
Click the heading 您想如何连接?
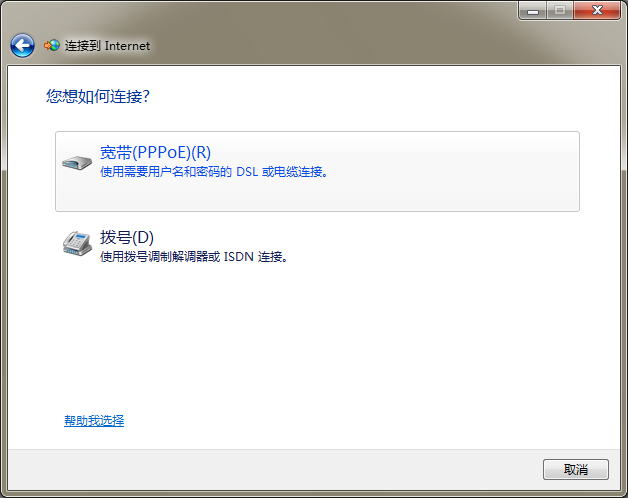click(x=98, y=97)
